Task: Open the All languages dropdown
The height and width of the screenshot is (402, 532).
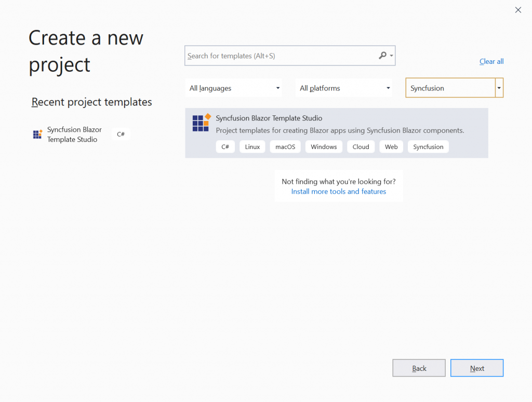Action: 234,88
